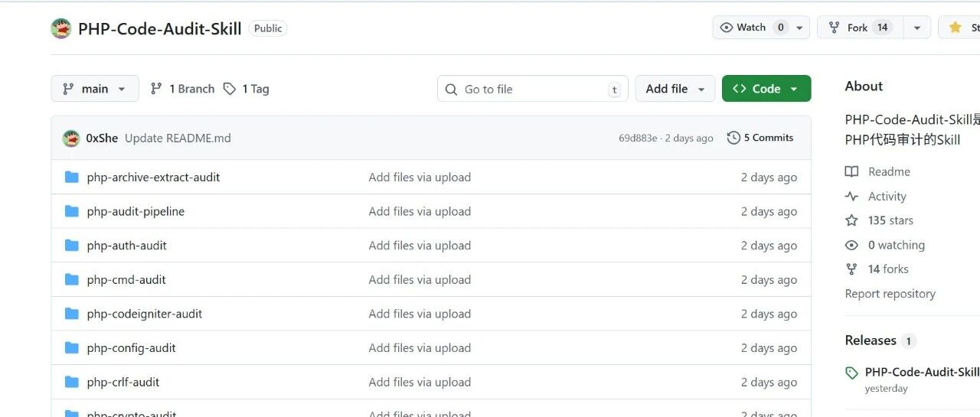View the 135 stars link
980x417 pixels.
click(x=880, y=220)
